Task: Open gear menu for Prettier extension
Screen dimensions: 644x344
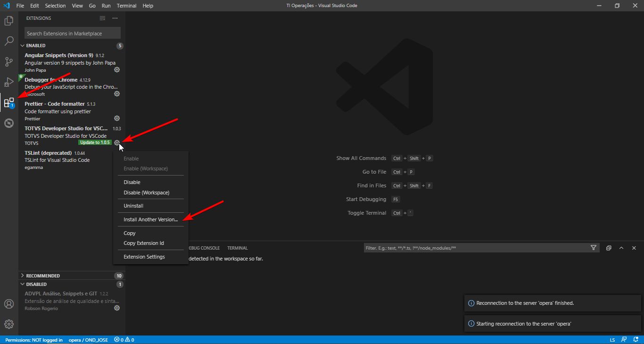Action: (x=117, y=118)
